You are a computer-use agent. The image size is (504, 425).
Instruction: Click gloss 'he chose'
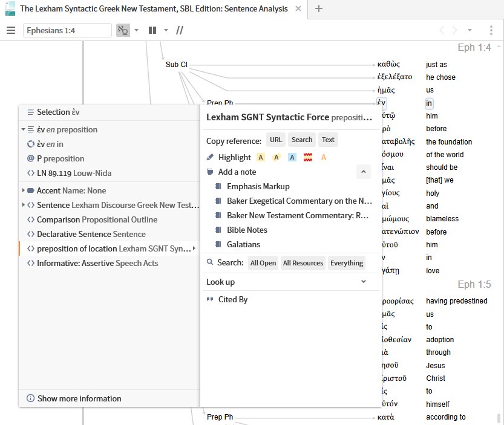click(440, 77)
